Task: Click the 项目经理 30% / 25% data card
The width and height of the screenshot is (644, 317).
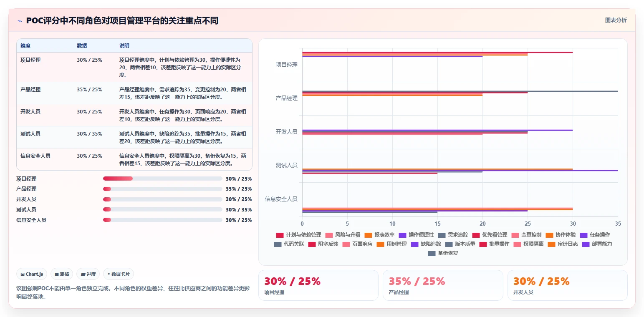Action: [318, 285]
